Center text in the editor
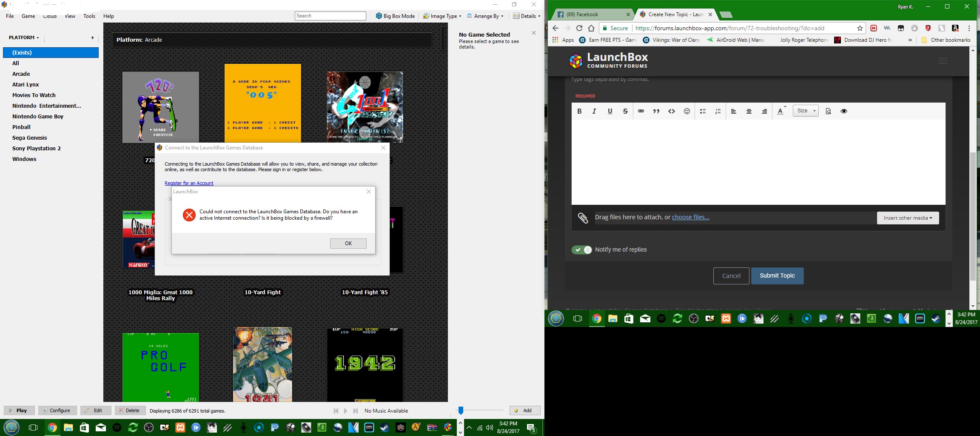The image size is (980, 436). (x=749, y=111)
